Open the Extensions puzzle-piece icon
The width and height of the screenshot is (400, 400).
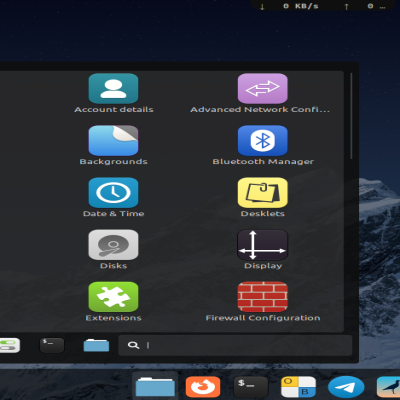[113, 297]
